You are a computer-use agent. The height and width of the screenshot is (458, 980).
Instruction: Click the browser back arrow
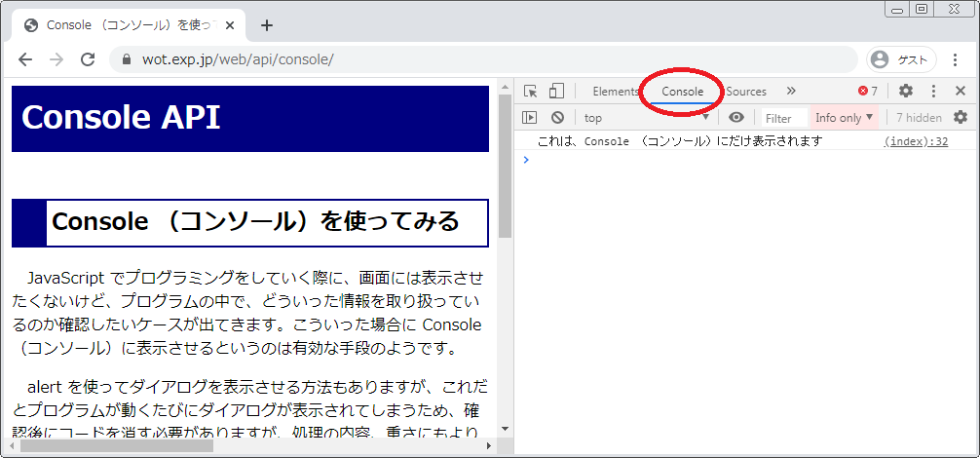click(25, 59)
